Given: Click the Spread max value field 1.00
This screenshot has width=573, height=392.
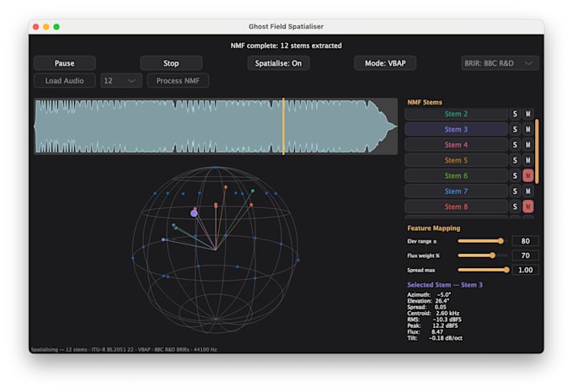Looking at the screenshot, I should click(525, 270).
